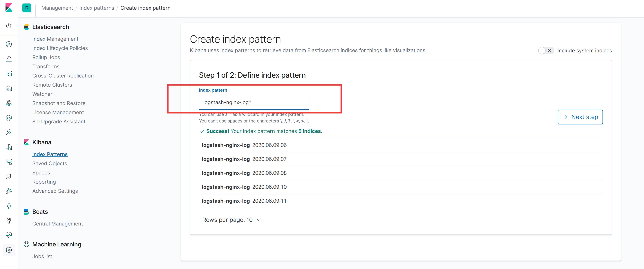Open Central Management under Beats
This screenshot has width=644, height=269.
click(57, 224)
